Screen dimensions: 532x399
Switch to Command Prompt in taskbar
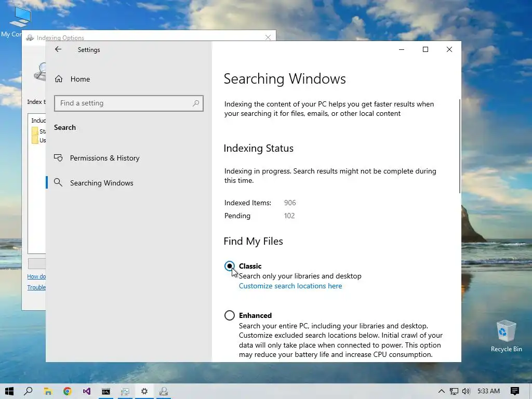coord(106,391)
